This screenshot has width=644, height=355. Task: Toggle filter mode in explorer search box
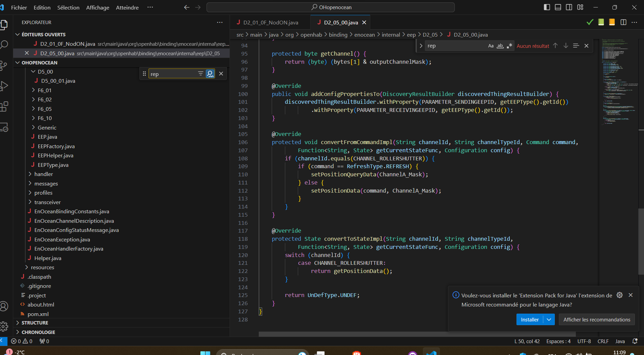pos(200,74)
